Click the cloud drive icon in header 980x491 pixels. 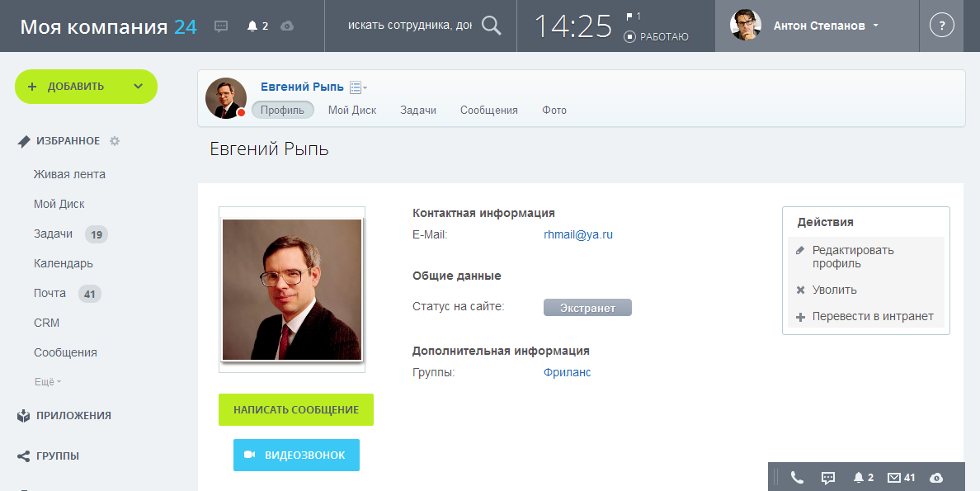(287, 26)
